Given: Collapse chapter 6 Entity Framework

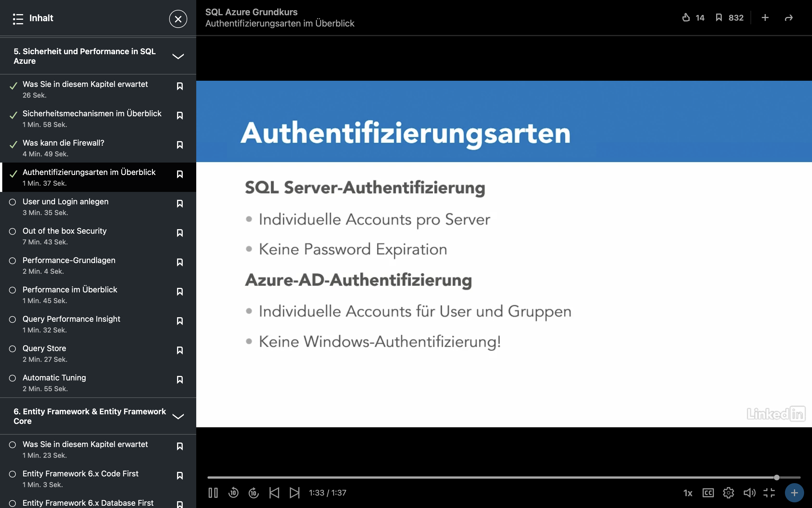Looking at the screenshot, I should [178, 416].
